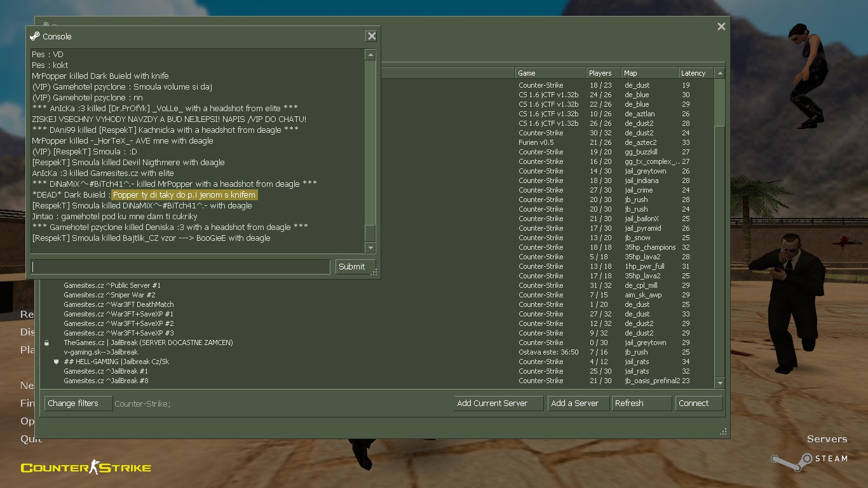Select the TheGames.cz | JailBreak server row

coord(377,343)
